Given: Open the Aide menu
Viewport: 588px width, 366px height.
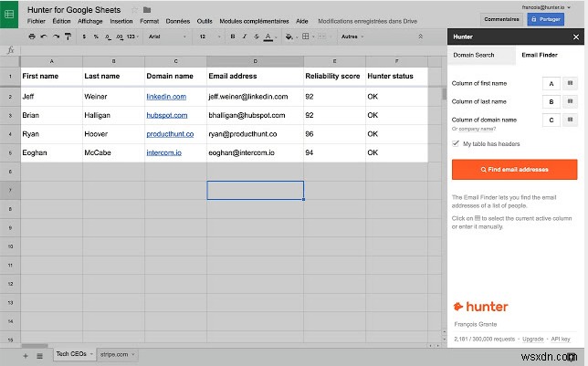Looking at the screenshot, I should click(302, 21).
